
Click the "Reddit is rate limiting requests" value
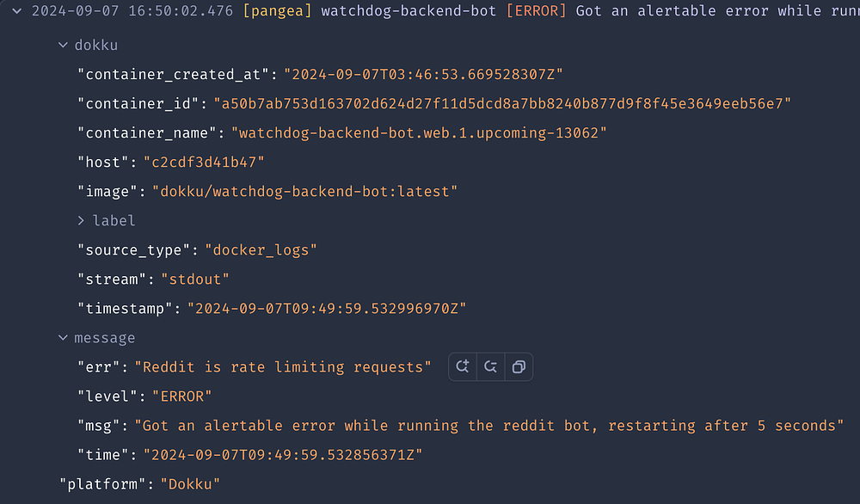283,367
